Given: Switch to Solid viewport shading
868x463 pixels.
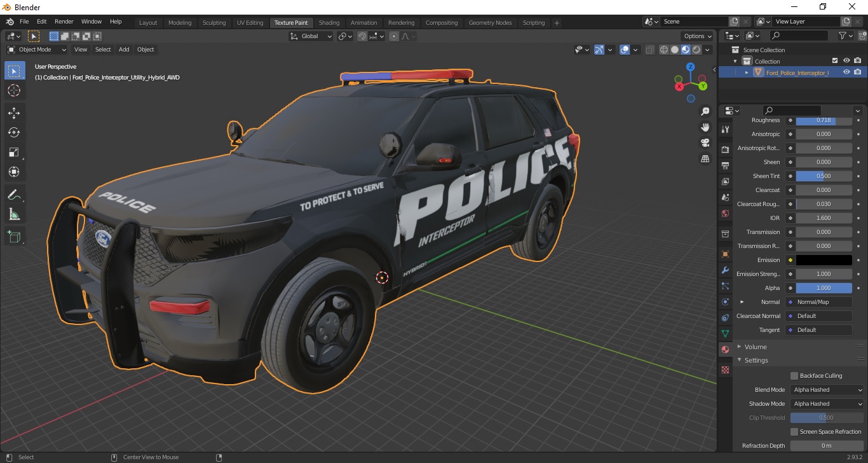Looking at the screenshot, I should coord(675,50).
